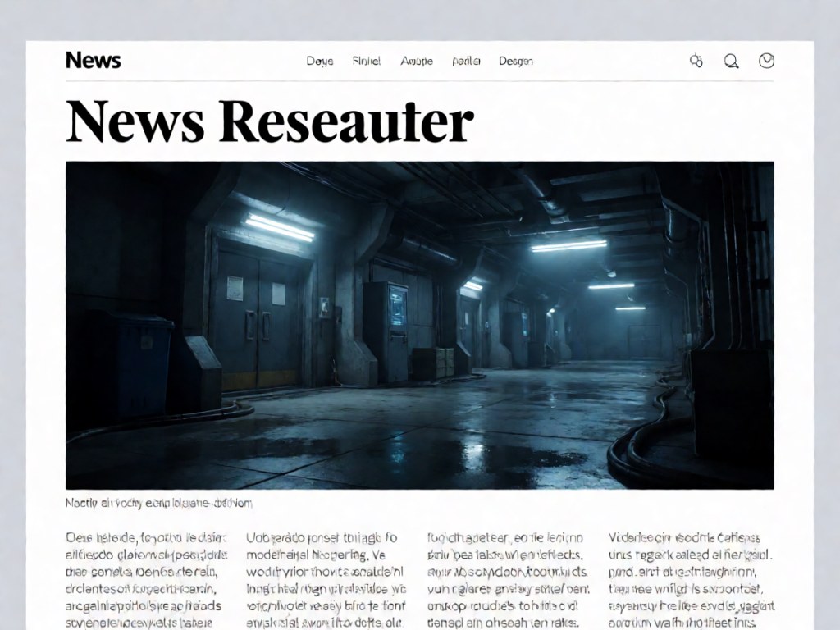Click the News Reseaufer headline
840x630 pixels.
pos(269,121)
